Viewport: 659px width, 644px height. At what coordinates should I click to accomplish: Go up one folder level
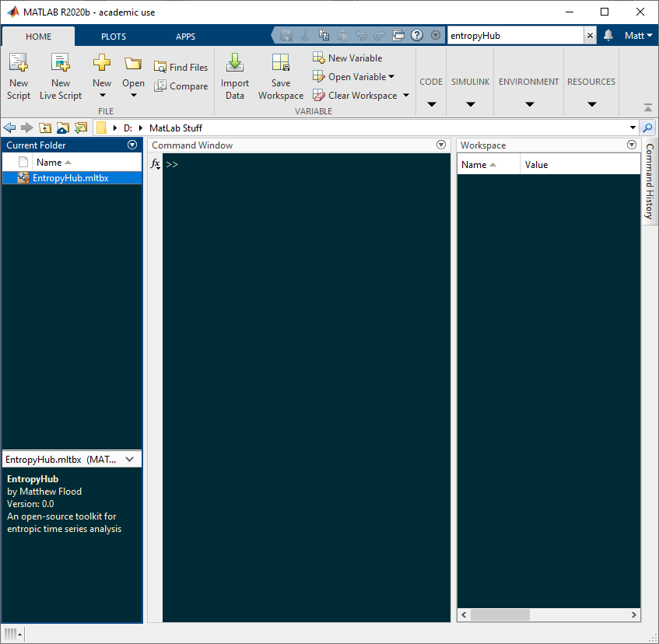[45, 128]
